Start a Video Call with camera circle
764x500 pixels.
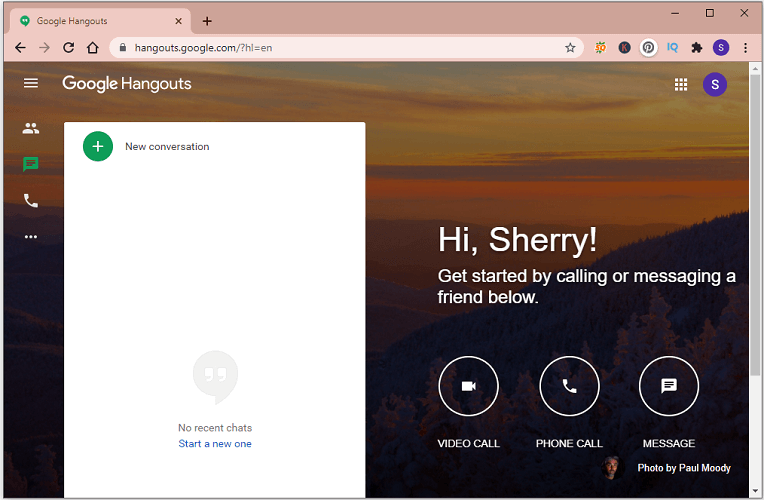coord(468,386)
